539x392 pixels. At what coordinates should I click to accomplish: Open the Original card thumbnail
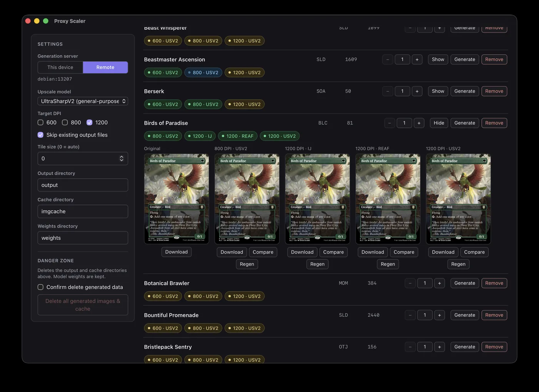coord(176,199)
